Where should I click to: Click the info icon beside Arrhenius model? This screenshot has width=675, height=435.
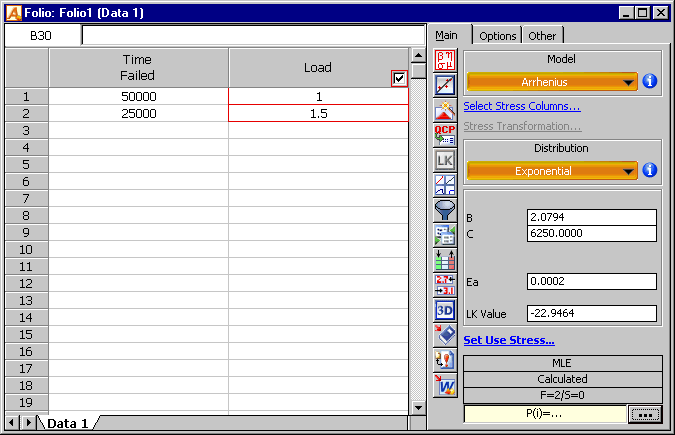[650, 81]
